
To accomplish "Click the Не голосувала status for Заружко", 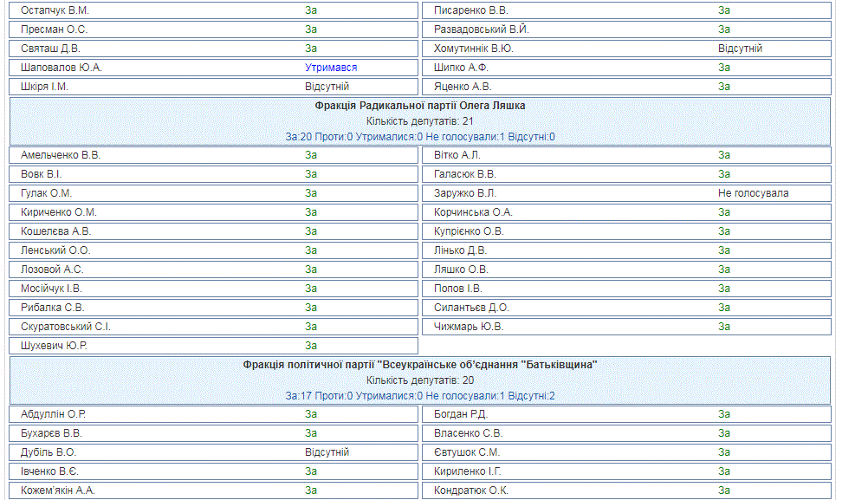I will [x=753, y=193].
